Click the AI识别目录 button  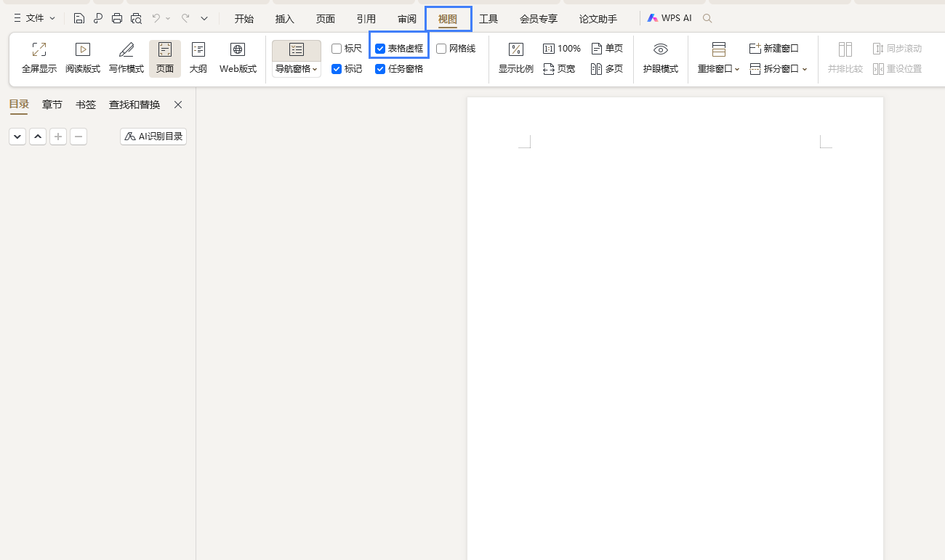[153, 137]
